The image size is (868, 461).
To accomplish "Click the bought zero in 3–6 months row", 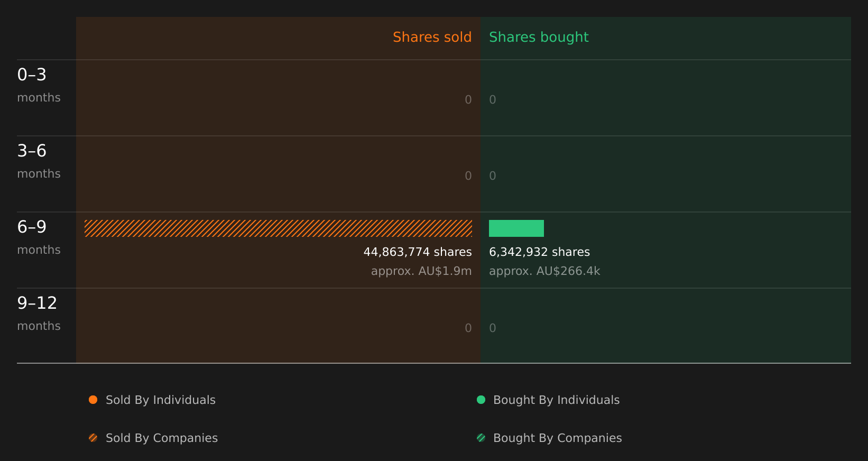I will (493, 176).
